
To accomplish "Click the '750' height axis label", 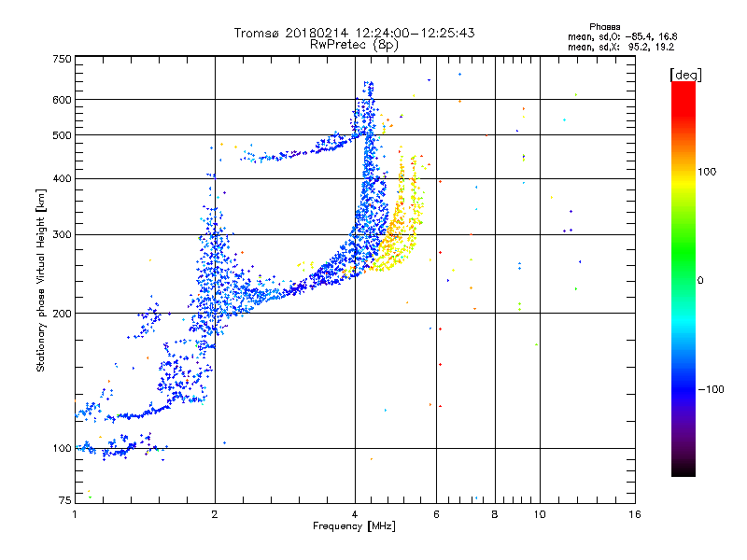I will (62, 59).
